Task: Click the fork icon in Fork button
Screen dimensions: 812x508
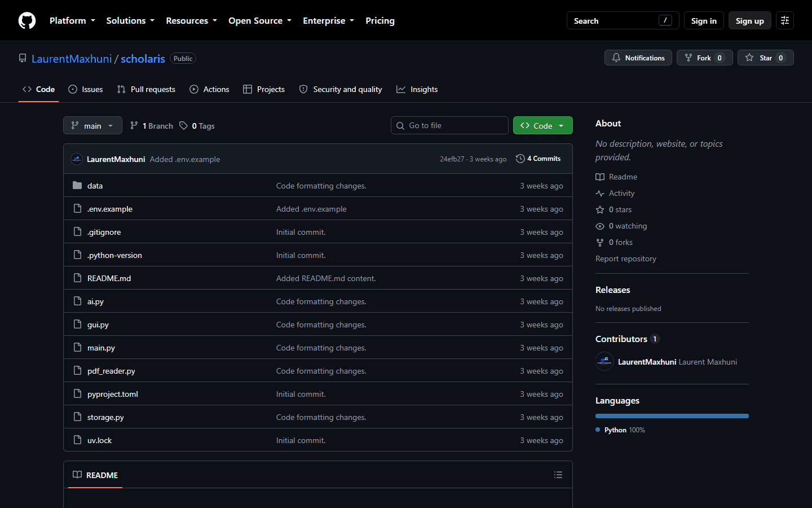Action: click(689, 58)
